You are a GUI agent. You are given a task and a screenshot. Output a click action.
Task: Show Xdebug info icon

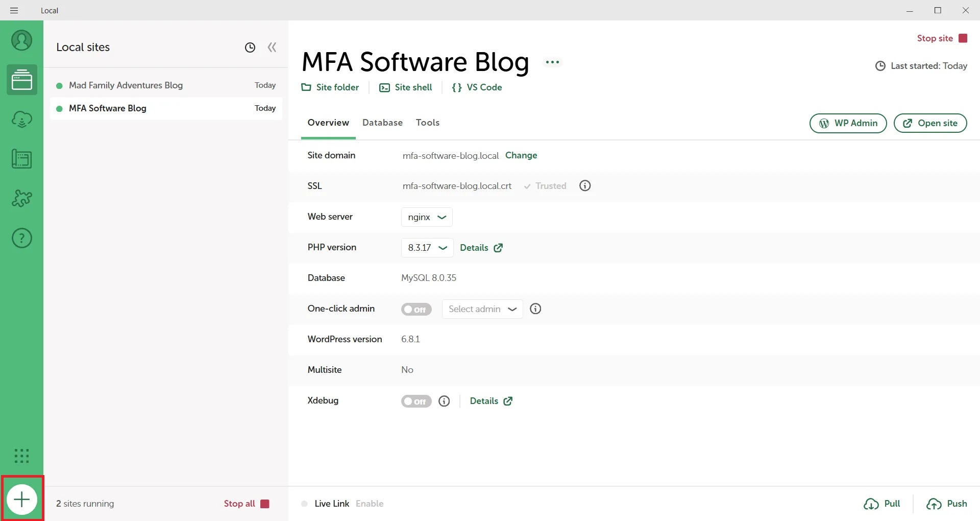click(445, 401)
